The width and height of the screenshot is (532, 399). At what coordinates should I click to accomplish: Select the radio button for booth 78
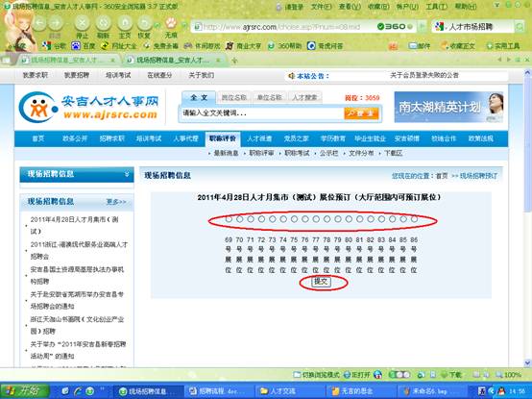pyautogui.click(x=326, y=219)
